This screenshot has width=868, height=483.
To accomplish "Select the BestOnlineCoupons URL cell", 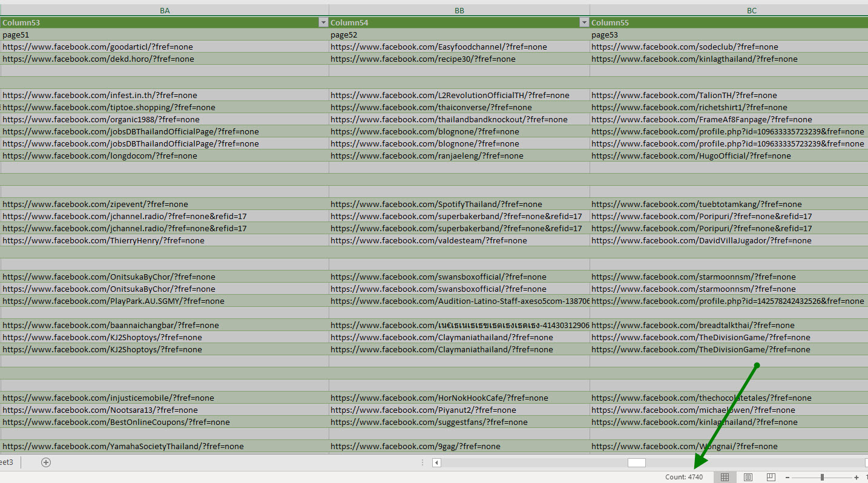I will click(165, 422).
